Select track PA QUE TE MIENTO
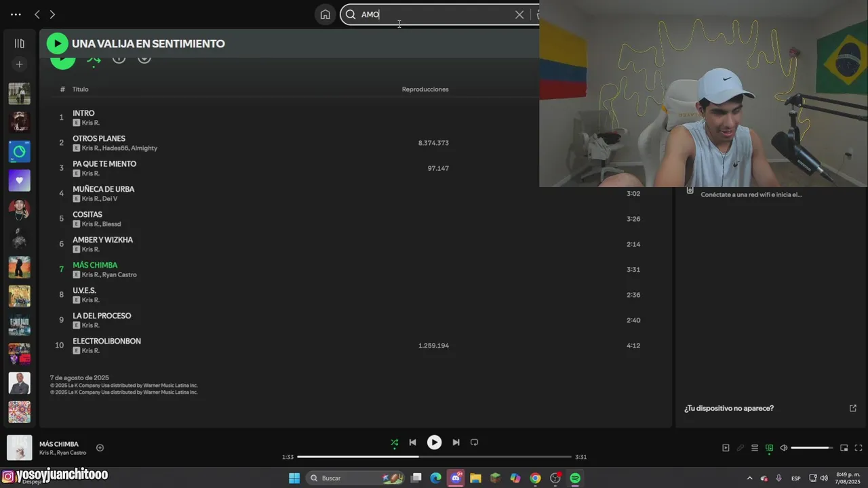This screenshot has height=488, width=868. [x=104, y=164]
